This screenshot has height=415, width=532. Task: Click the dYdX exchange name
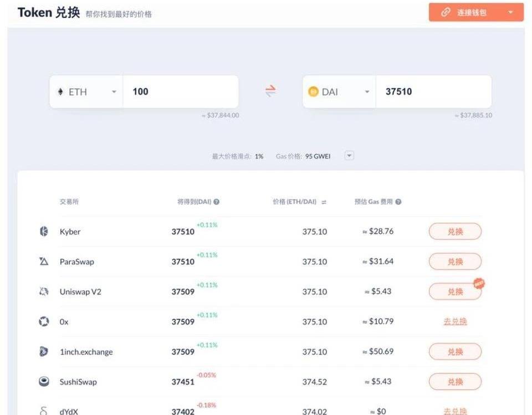(69, 412)
